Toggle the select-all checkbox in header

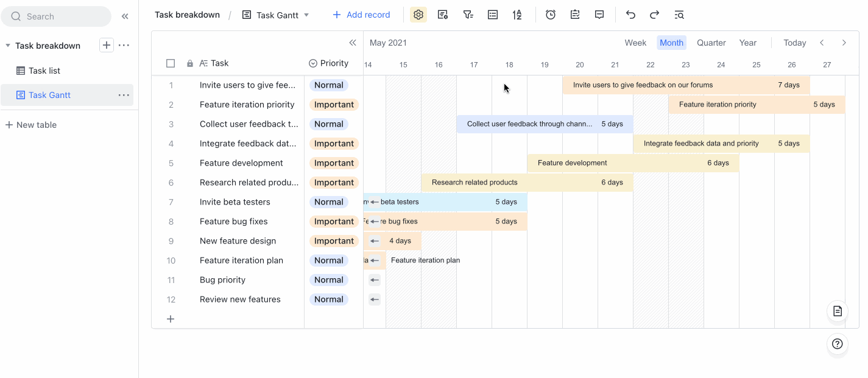[171, 63]
